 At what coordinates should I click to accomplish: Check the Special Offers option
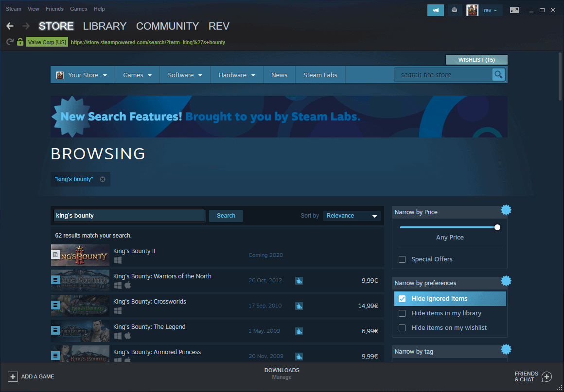(402, 259)
